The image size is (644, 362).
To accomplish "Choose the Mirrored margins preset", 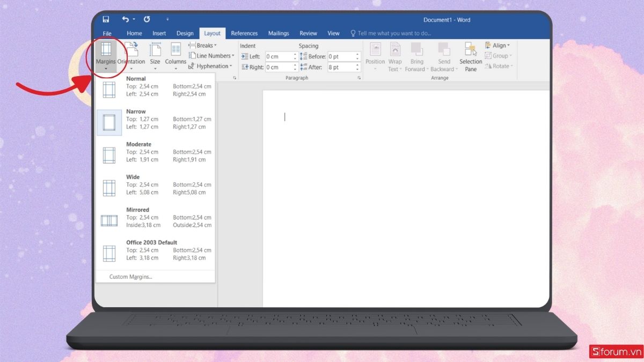I will [156, 217].
